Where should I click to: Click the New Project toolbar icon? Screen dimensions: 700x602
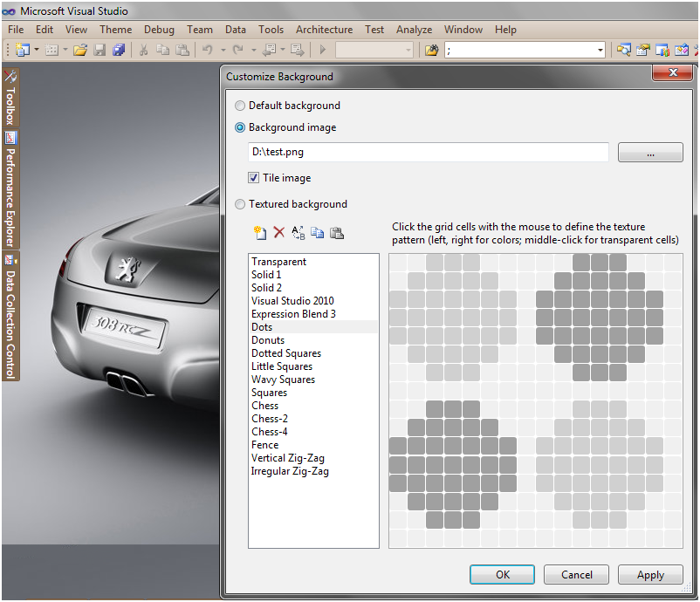(x=22, y=50)
